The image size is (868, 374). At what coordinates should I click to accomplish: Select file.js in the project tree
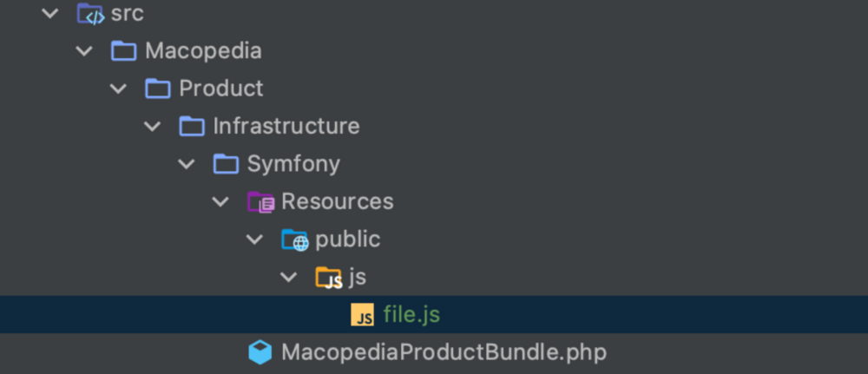point(411,315)
